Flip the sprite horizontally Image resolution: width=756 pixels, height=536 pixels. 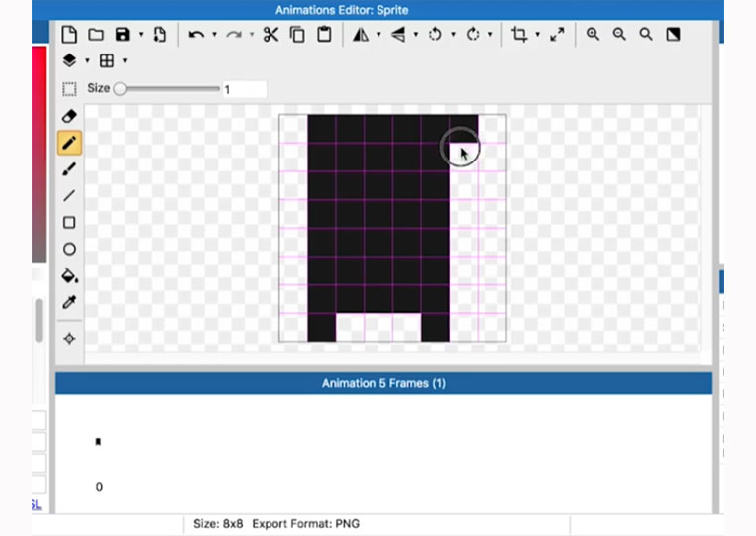point(361,35)
